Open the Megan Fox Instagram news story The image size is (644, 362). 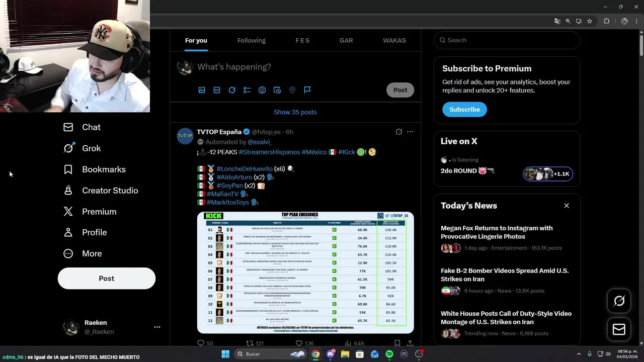click(x=507, y=237)
